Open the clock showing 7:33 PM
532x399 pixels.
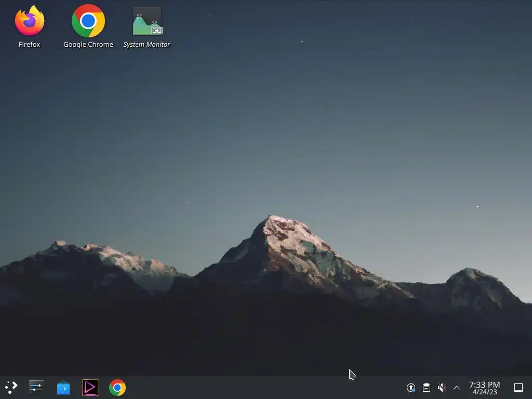coord(485,388)
